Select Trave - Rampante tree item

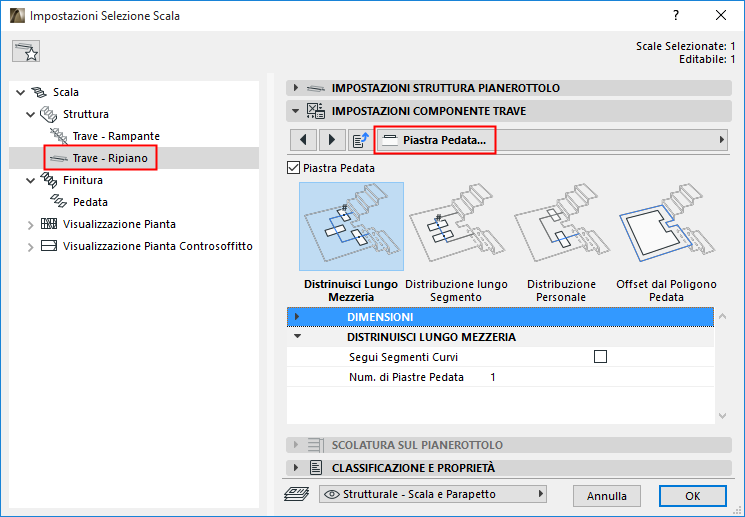tap(116, 136)
